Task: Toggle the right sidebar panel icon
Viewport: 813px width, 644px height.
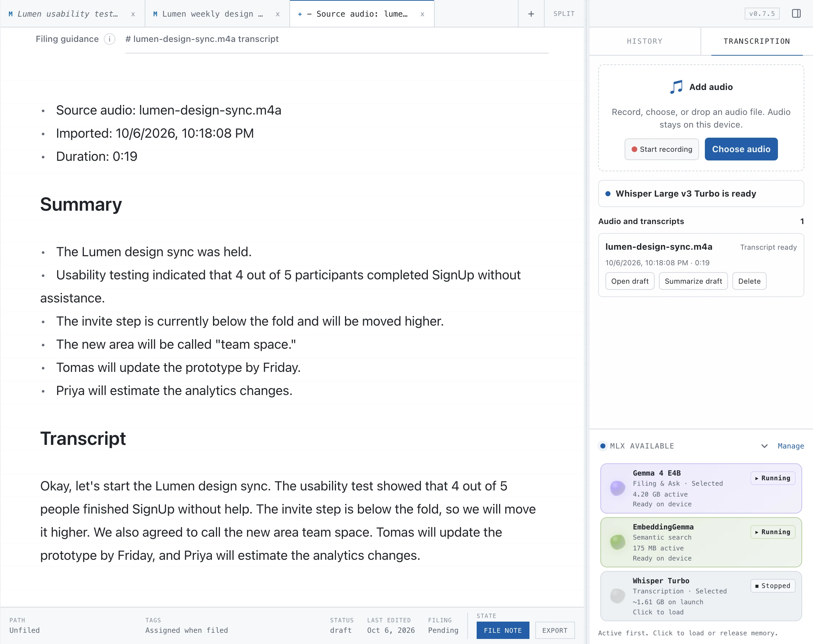Action: [x=796, y=14]
